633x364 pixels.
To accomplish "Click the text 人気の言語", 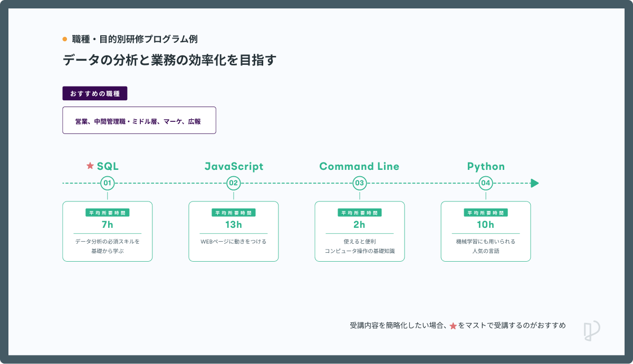I will [x=486, y=251].
